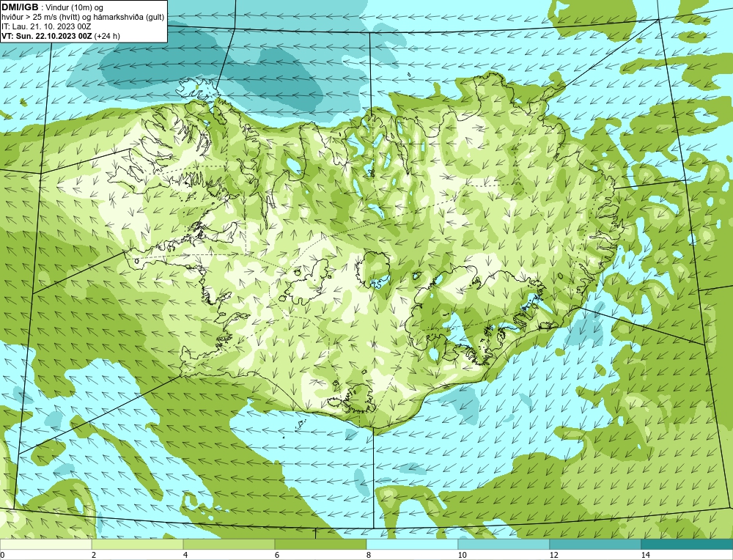The width and height of the screenshot is (733, 560).
Task: Click the darkest teal swatch above 14 m/s
Action: (688, 544)
